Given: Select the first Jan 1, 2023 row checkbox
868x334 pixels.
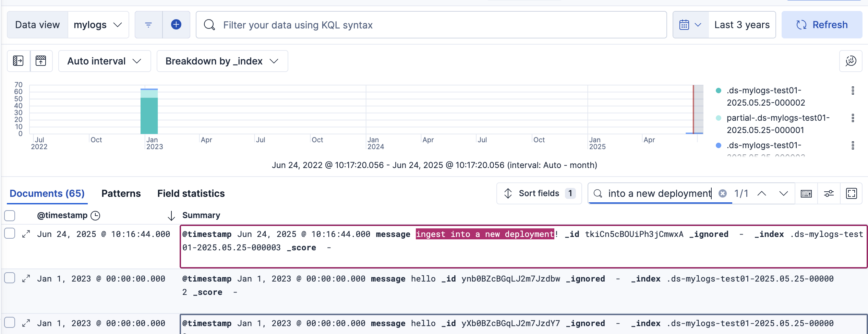Looking at the screenshot, I should point(10,278).
